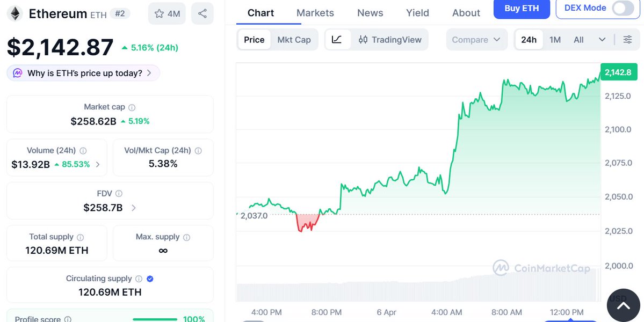
Task: Select the line chart icon
Action: [x=337, y=40]
